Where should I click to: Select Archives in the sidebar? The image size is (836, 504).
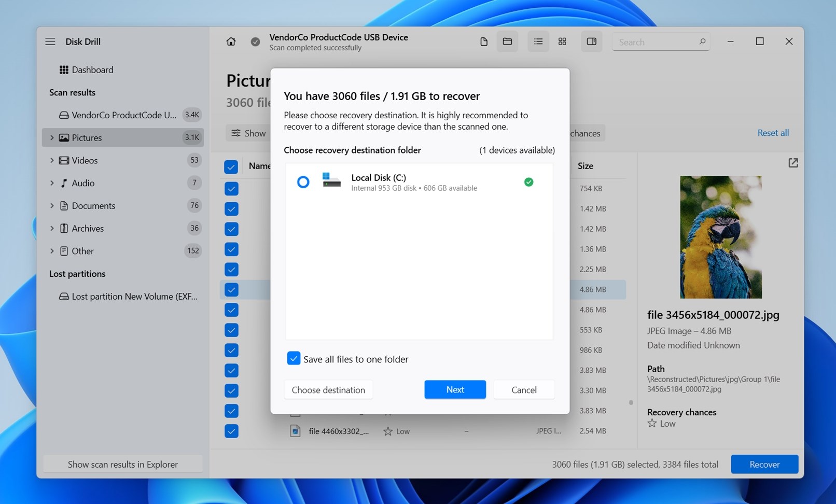(123, 228)
